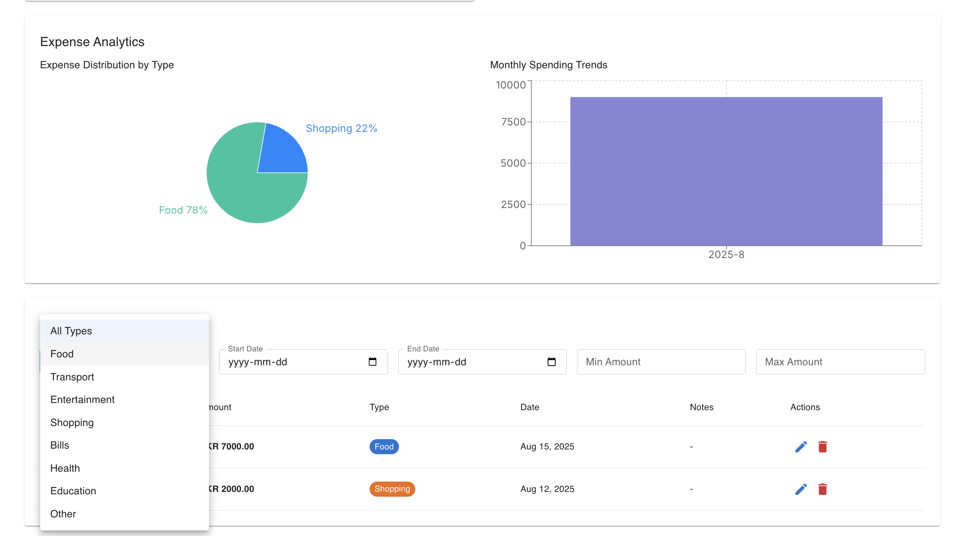This screenshot has width=980, height=536.
Task: Edit the Shopping expense row
Action: [x=801, y=489]
